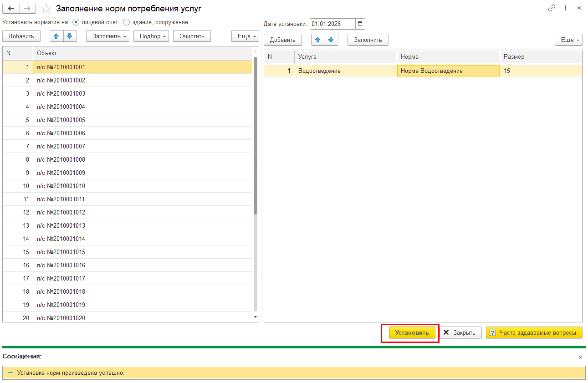Select the 'здание, сооружение' radio option
Screen dimensions: 588x383
tap(126, 22)
